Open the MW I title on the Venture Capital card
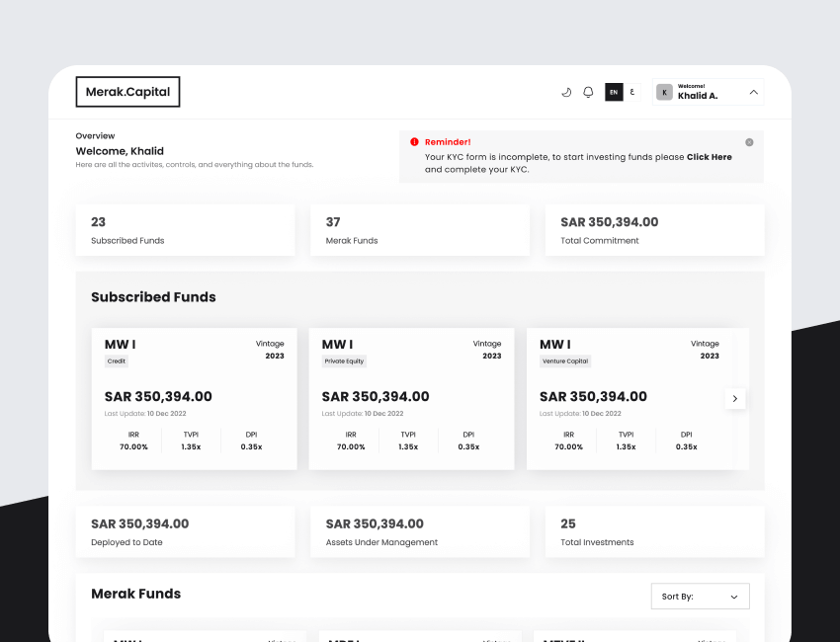 555,345
